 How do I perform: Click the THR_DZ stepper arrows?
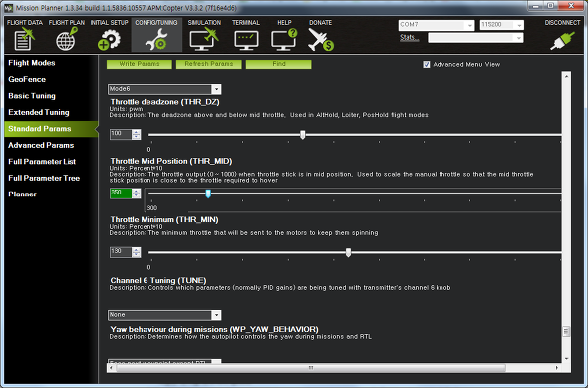coord(137,134)
